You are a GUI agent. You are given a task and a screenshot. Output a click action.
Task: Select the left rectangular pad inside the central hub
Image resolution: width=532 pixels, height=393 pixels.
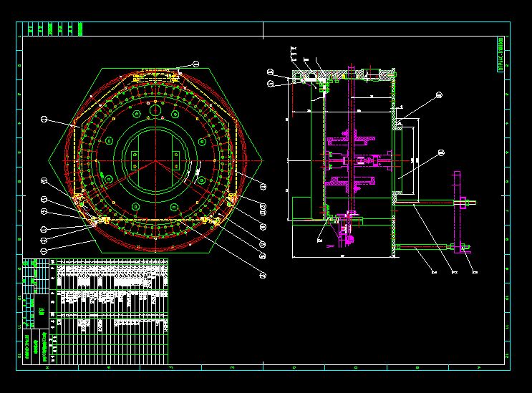pyautogui.click(x=135, y=160)
